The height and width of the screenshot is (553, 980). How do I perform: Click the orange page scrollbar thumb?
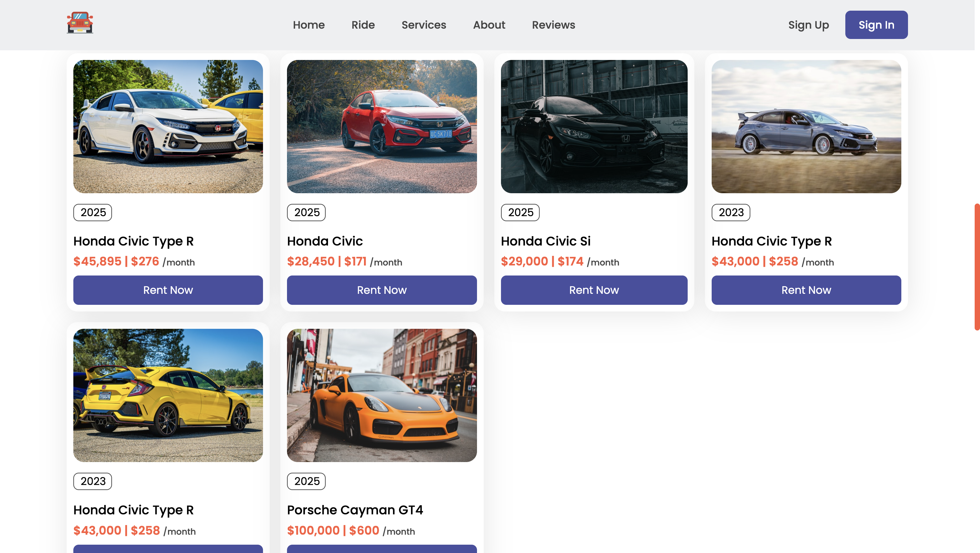977,266
